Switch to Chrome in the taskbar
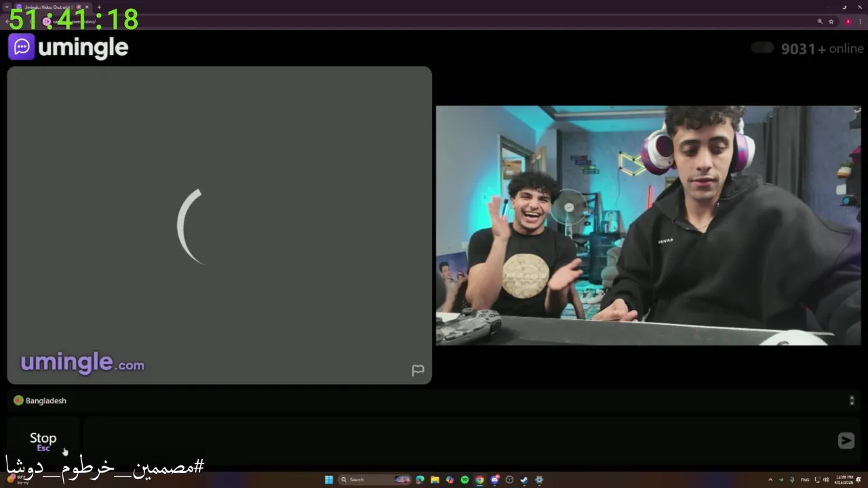868x488 pixels. pyautogui.click(x=479, y=480)
